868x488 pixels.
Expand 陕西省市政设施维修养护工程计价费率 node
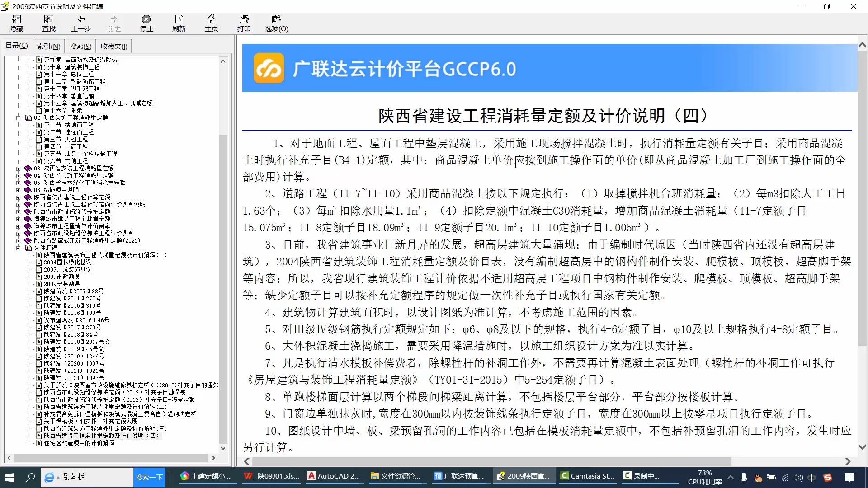pos(19,234)
